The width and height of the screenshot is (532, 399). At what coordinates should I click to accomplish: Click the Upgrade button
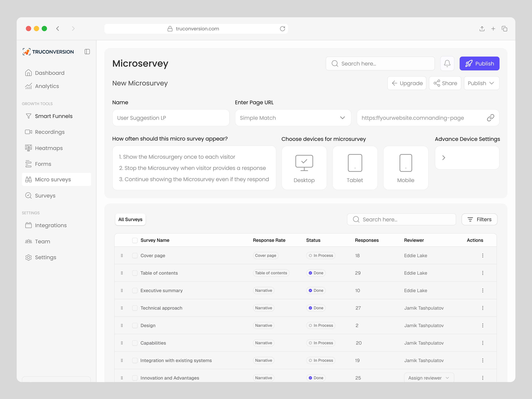coord(407,83)
